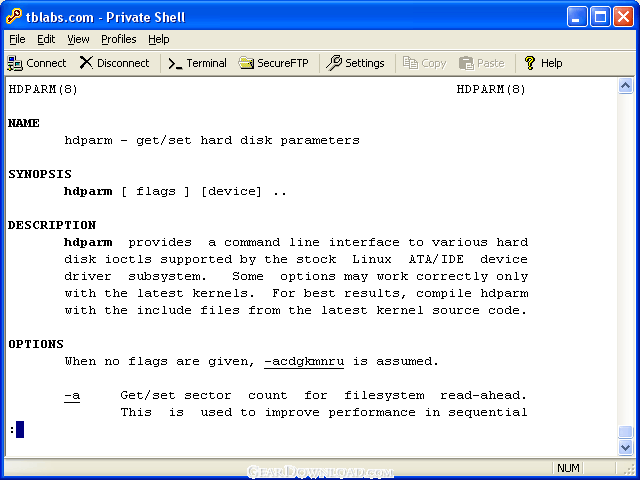This screenshot has width=640, height=480.
Task: Click the Disconnect X icon
Action: [86, 63]
